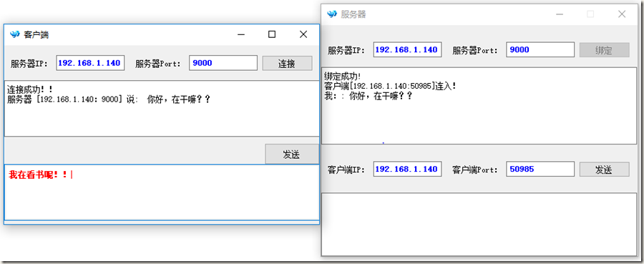The image size is (644, 264).
Task: Focus the 客户端Port field showing 50985
Action: coord(540,169)
